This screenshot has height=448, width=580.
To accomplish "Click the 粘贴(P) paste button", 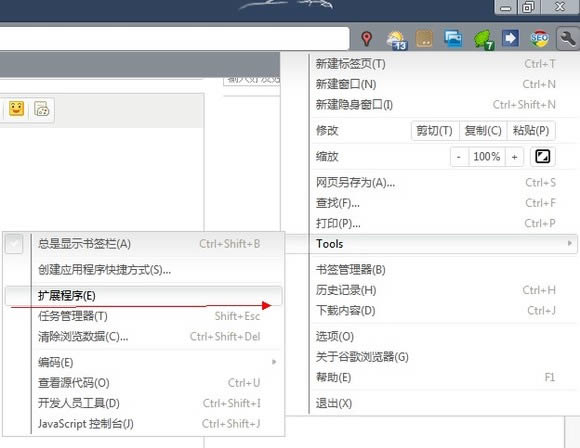I will coord(531,131).
